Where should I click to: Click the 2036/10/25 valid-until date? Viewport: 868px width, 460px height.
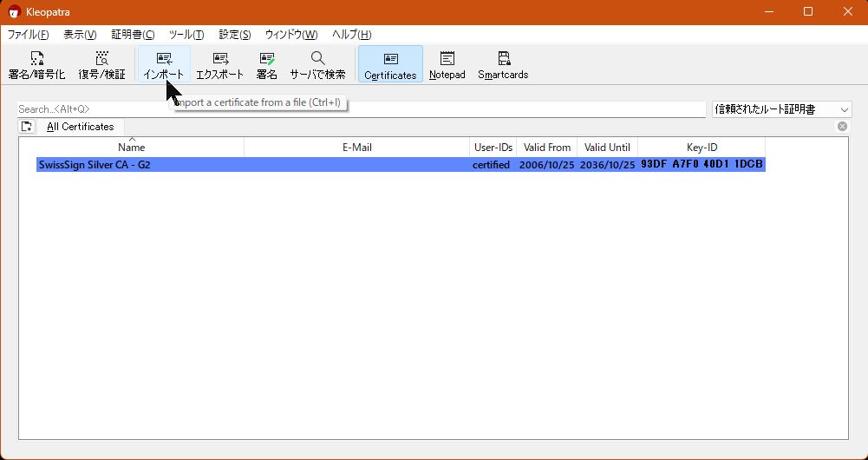pos(607,165)
